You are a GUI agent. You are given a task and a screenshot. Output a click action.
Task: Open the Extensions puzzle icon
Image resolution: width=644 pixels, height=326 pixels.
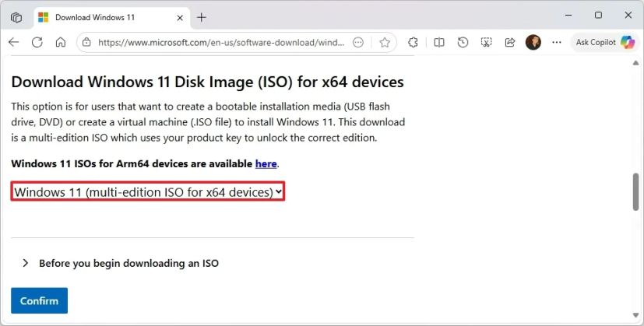[413, 43]
